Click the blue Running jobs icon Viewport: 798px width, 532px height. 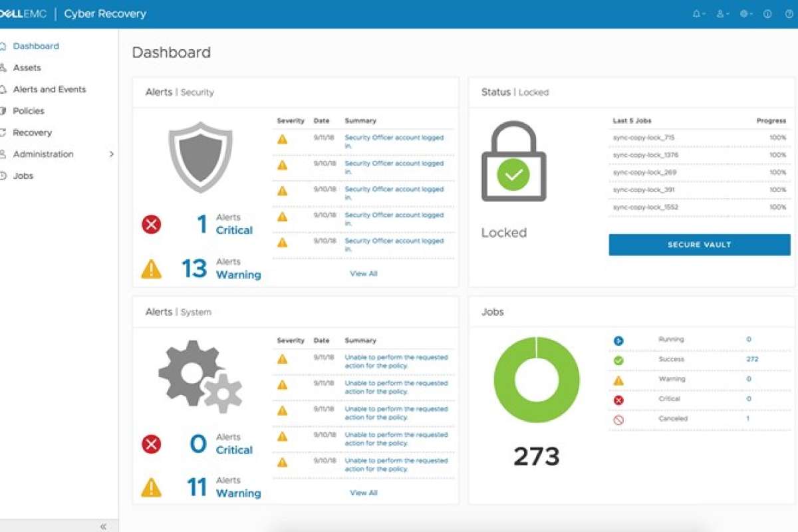(618, 340)
